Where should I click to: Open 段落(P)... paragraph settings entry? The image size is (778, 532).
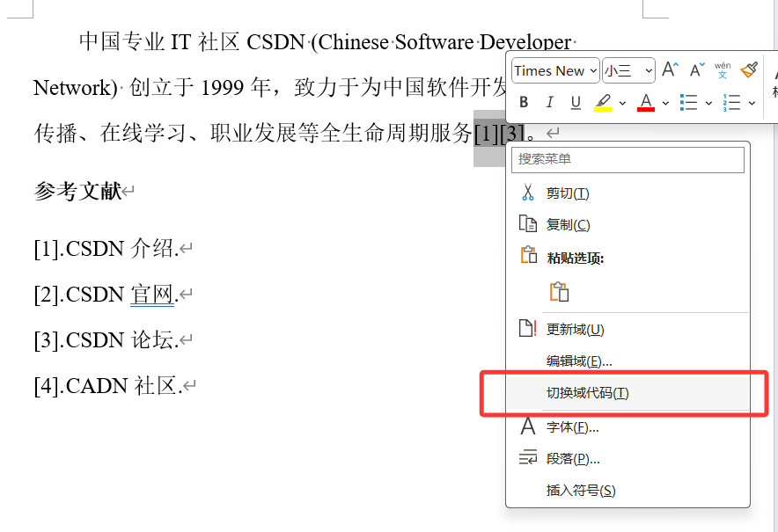tap(628, 459)
